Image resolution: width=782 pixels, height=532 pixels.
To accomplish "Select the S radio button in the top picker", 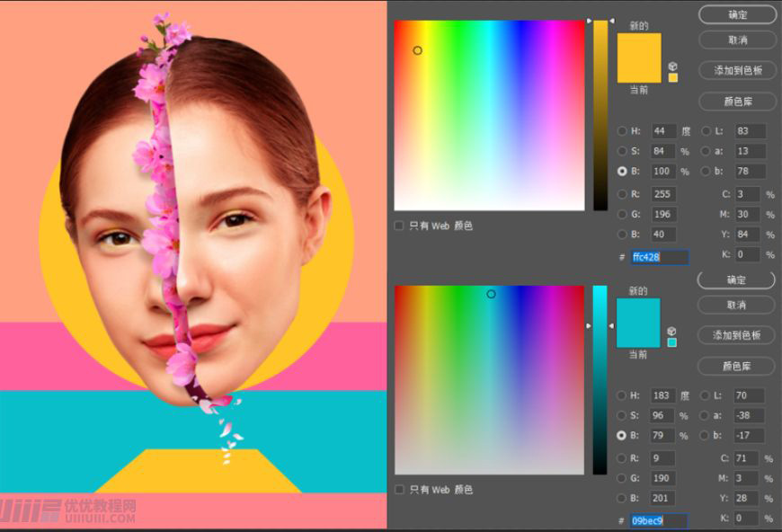I will point(621,152).
